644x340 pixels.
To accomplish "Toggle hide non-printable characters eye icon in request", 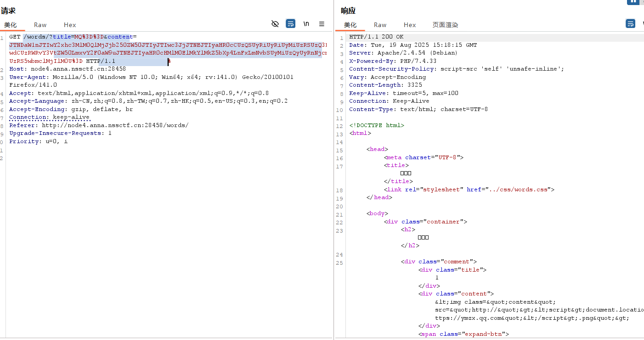I will tap(275, 24).
